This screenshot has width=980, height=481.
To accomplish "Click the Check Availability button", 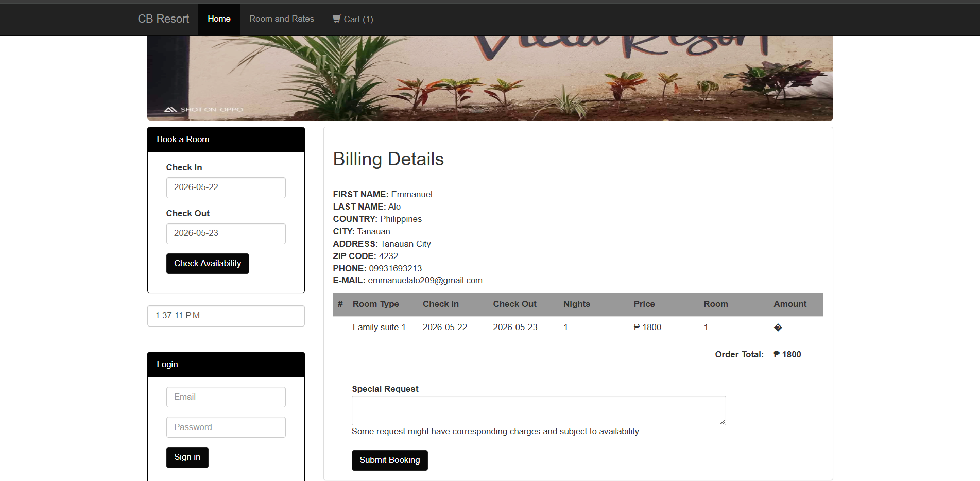I will 208,264.
